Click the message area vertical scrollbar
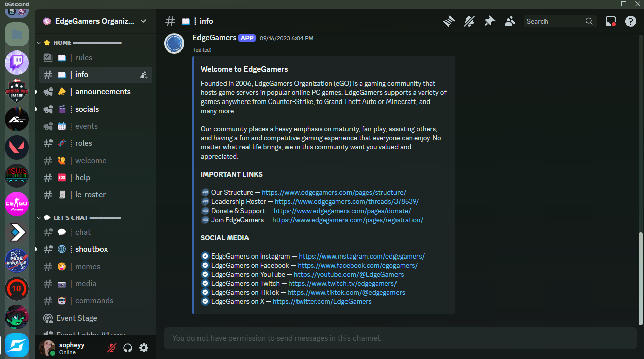 (640, 278)
